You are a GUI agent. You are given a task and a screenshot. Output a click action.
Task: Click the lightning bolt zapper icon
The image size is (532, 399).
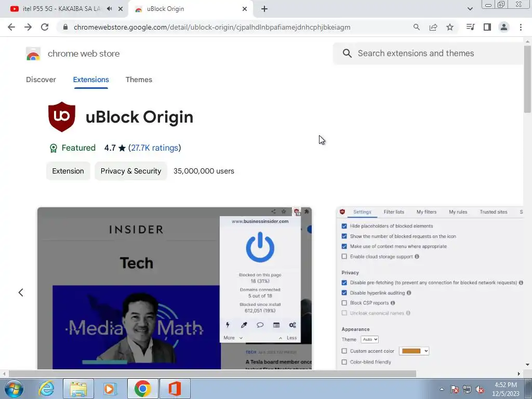tap(228, 325)
